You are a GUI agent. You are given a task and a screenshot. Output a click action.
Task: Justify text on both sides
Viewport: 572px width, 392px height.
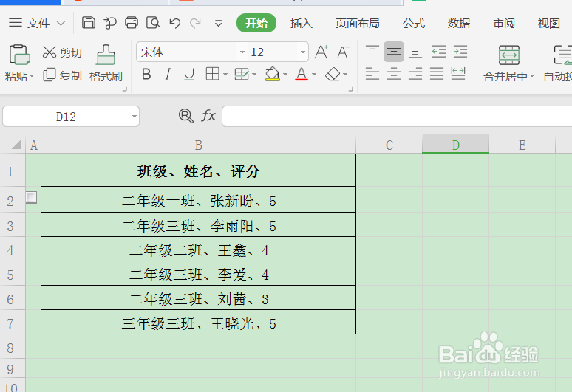437,74
